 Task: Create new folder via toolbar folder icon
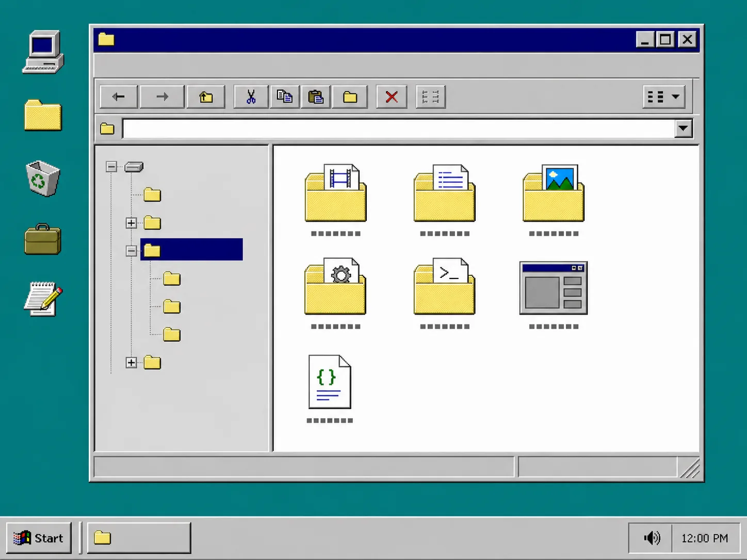pyautogui.click(x=350, y=97)
